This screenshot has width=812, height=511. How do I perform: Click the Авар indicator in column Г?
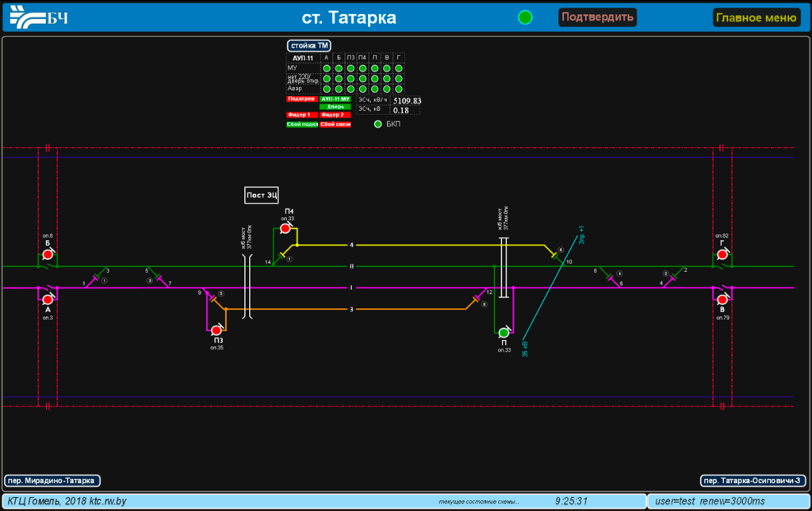[399, 89]
